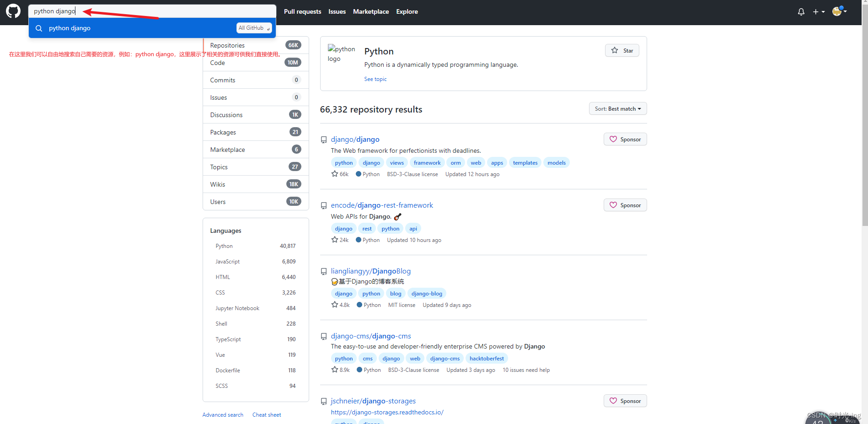
Task: Sponsor the django-storages repository
Action: pos(625,401)
